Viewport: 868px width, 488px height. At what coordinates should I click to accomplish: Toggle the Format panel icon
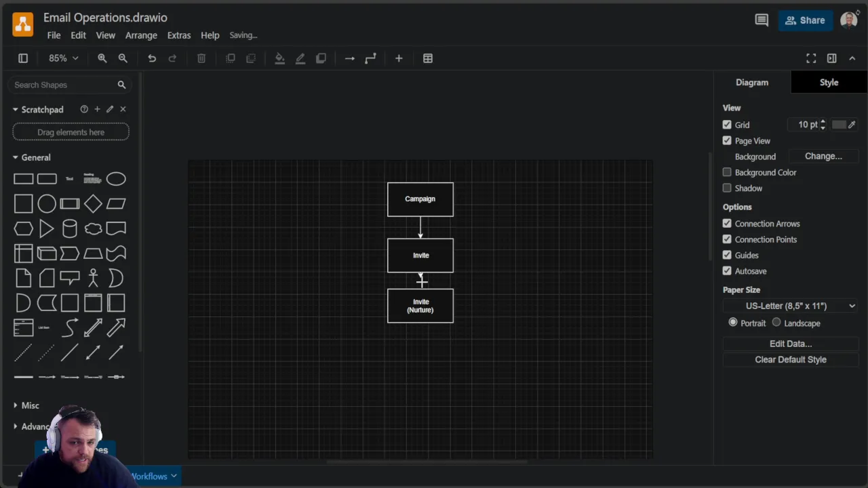pyautogui.click(x=832, y=58)
